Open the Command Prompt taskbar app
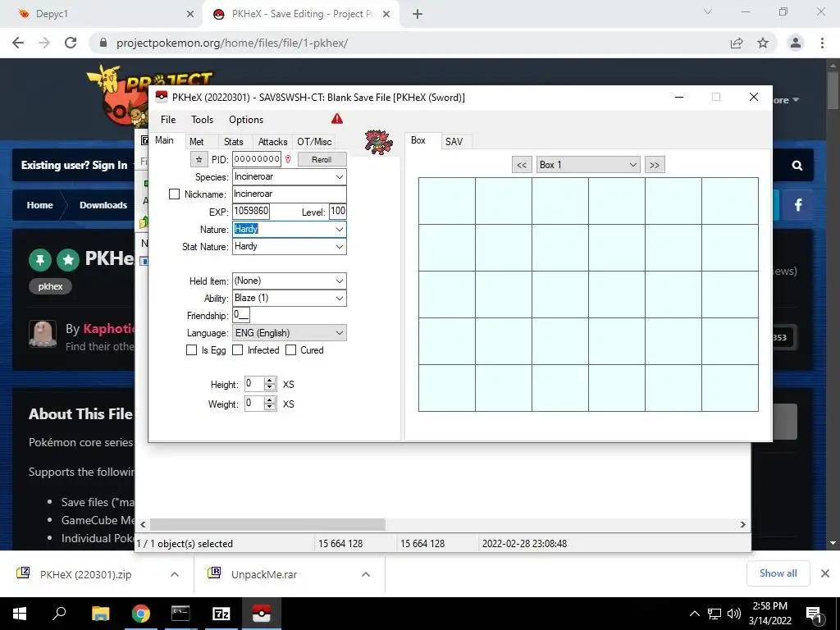 [x=180, y=614]
